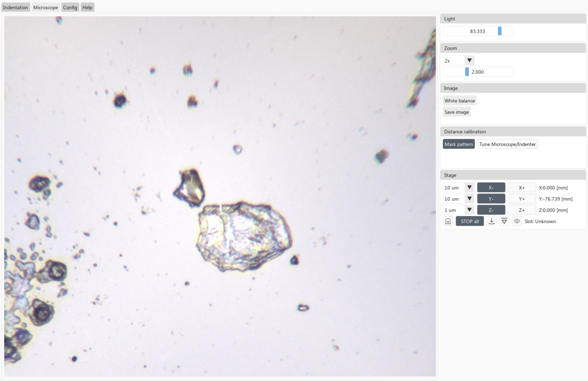Screen dimensions: 588x381
Task: Move stage with Y- button
Action: (491, 198)
